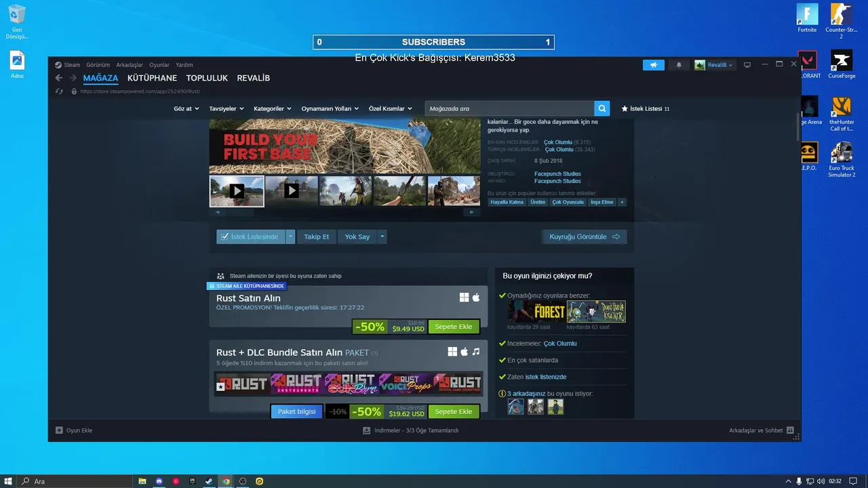Click the padlock icon beside the URL
868x488 pixels.
pyautogui.click(x=74, y=91)
